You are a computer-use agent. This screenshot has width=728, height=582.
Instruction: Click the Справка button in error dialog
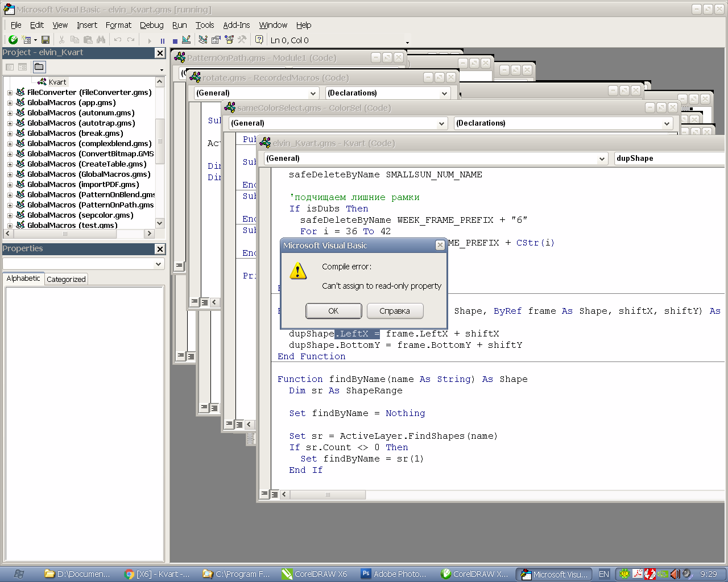coord(395,311)
